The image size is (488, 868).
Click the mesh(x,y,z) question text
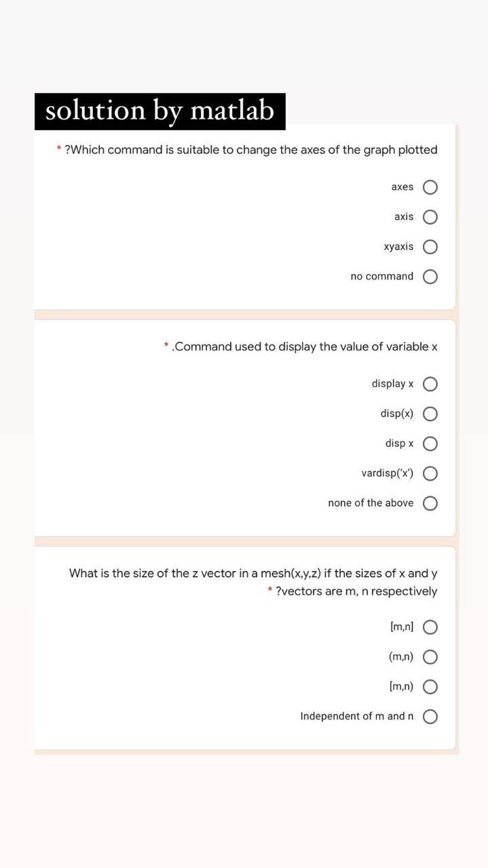[253, 581]
